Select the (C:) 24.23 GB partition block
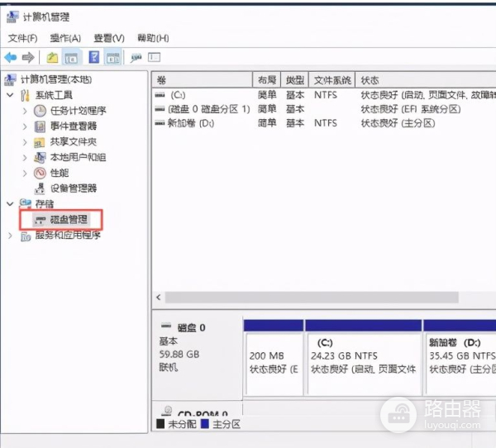 tap(364, 357)
